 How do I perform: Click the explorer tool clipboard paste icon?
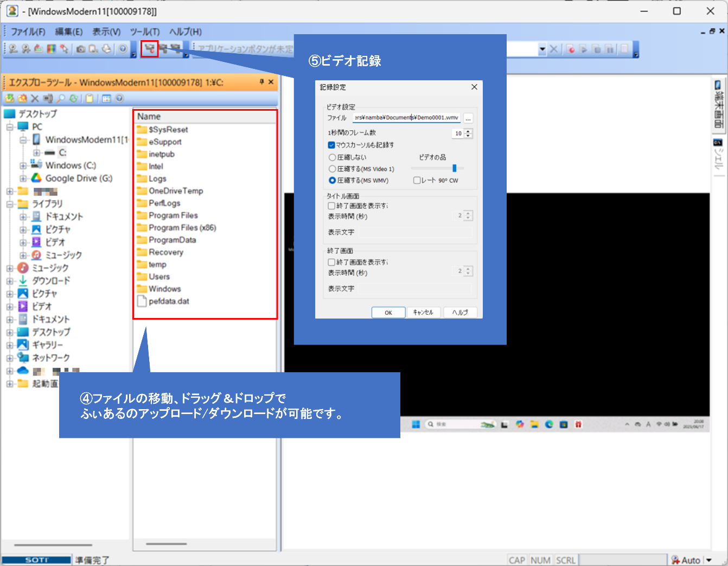[90, 98]
